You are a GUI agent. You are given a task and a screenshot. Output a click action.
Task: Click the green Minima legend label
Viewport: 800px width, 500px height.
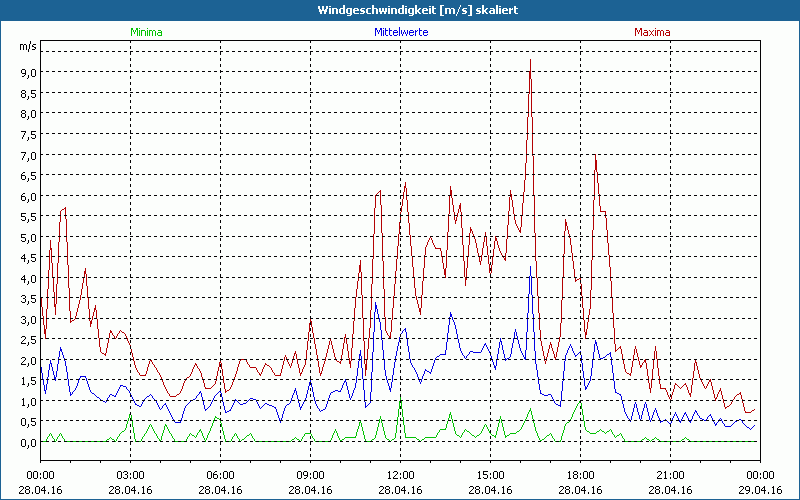click(x=146, y=32)
